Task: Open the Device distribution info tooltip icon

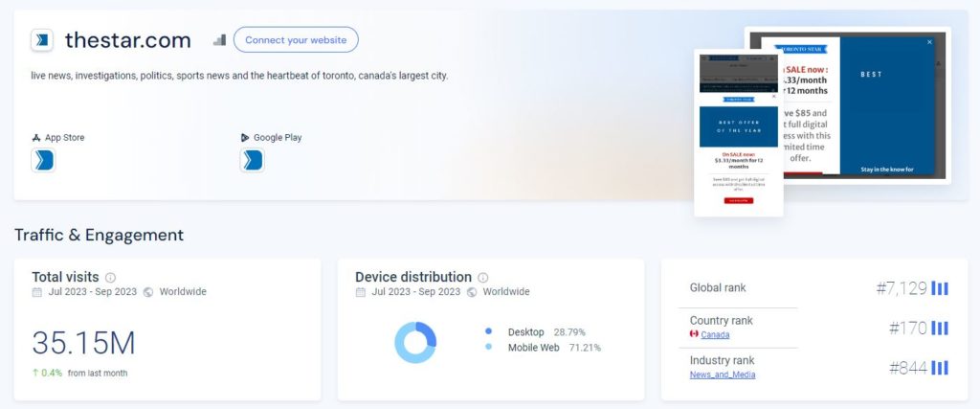Action: (483, 277)
